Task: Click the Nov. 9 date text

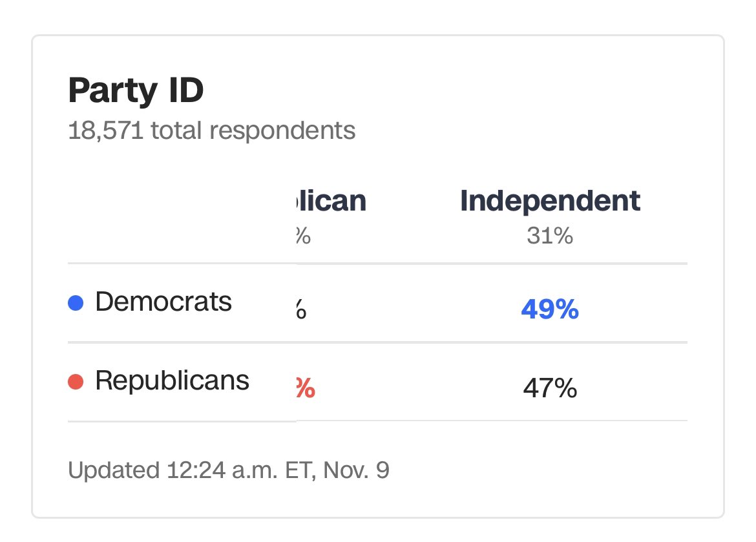Action: tap(356, 470)
